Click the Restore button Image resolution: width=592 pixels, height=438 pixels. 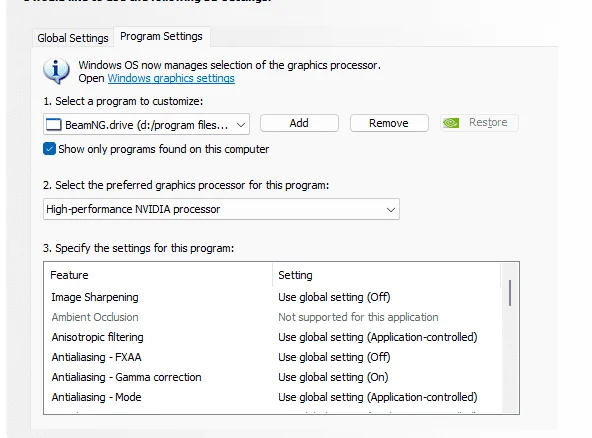(479, 123)
